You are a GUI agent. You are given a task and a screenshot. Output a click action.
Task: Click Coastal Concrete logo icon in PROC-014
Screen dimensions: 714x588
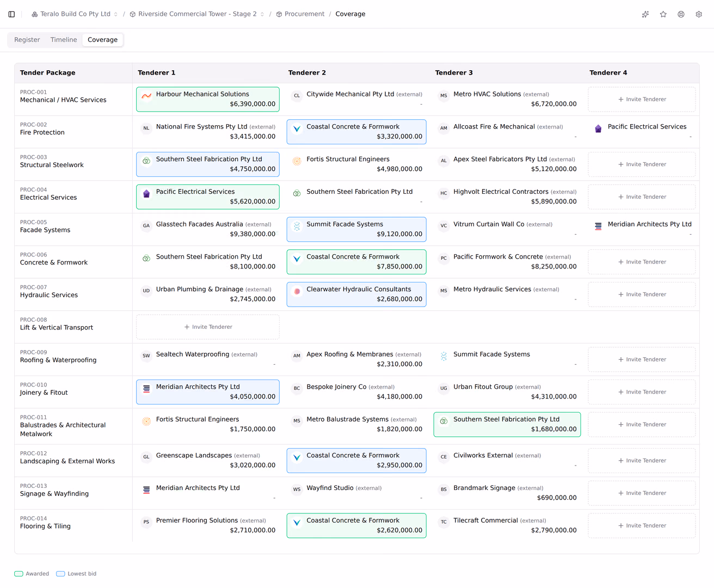click(297, 522)
